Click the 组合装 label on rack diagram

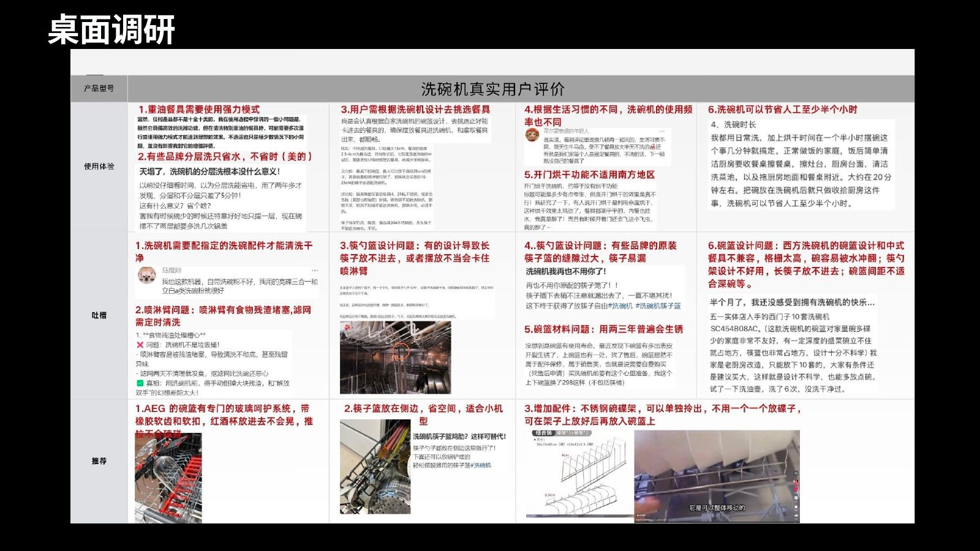click(x=543, y=433)
